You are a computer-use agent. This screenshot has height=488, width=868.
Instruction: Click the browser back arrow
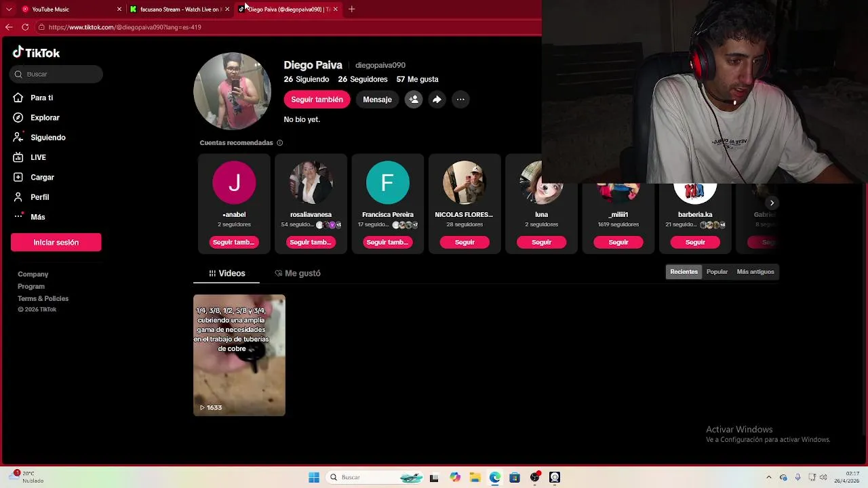coord(9,27)
